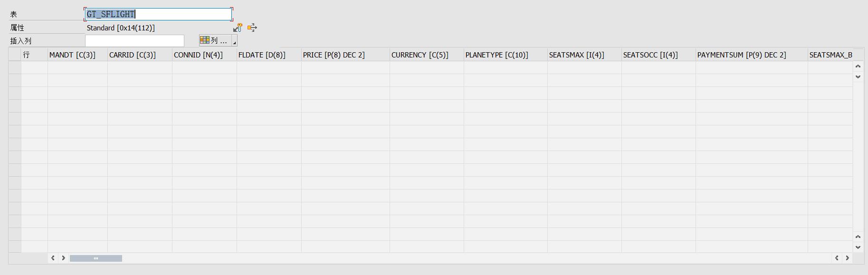868x275 pixels.
Task: Click the orange branching-arrow icon
Action: (252, 28)
